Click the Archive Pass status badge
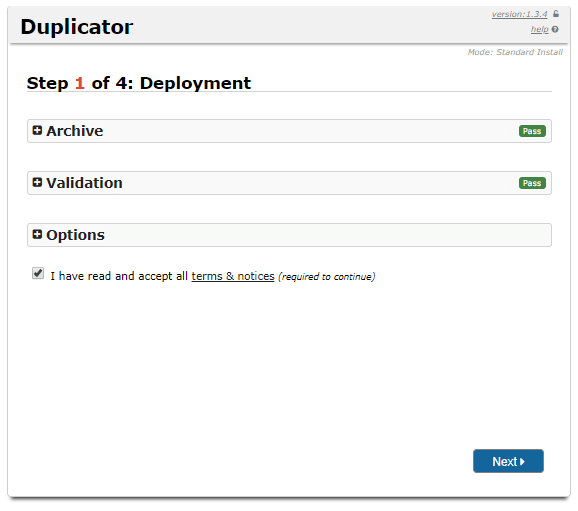The height and width of the screenshot is (511, 578). [x=532, y=131]
